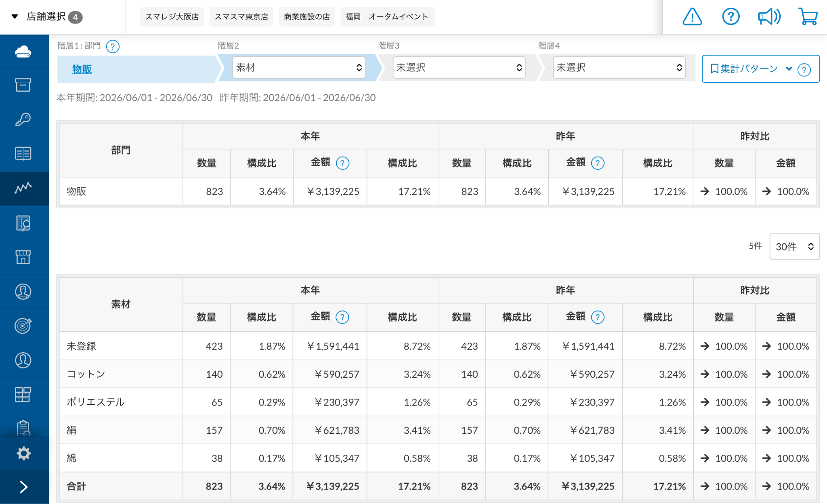The height and width of the screenshot is (504, 827).
Task: Open the 階層2 素材 dropdown
Action: 299,67
